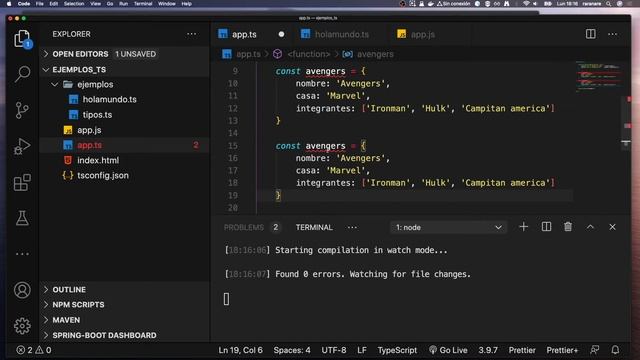
Task: Close the terminal panel
Action: pyautogui.click(x=612, y=227)
